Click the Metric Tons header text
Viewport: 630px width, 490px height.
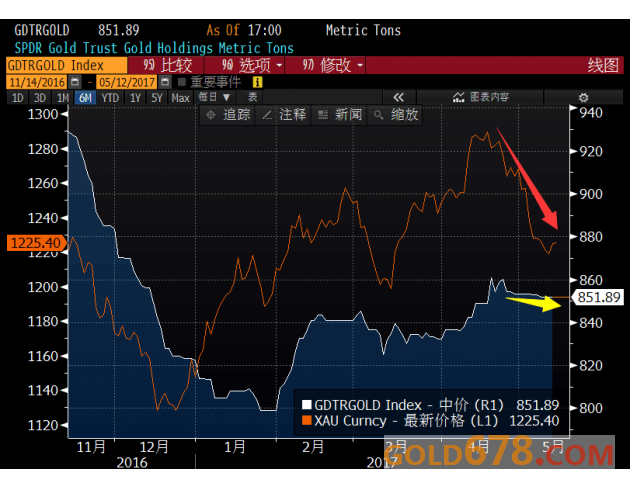click(363, 31)
